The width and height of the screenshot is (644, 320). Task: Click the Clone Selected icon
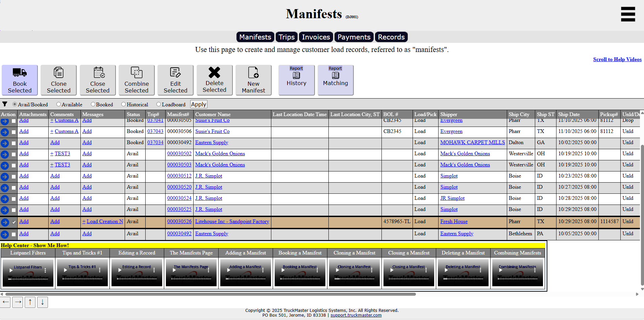point(58,73)
